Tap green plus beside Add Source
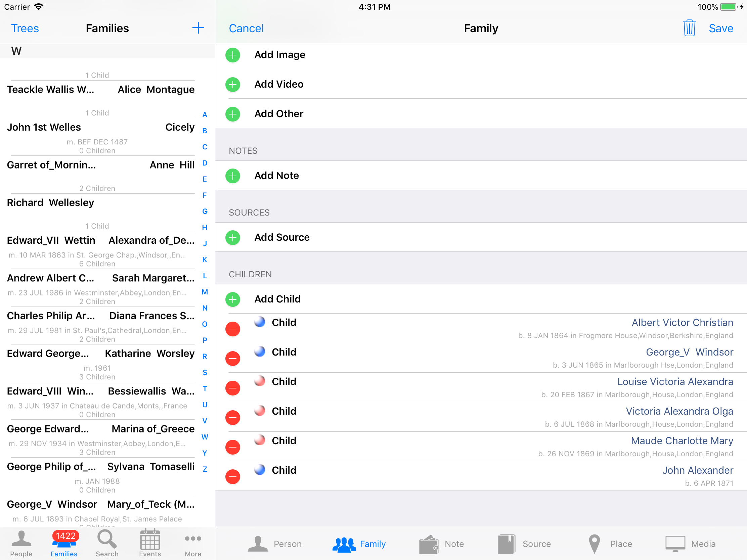 tap(233, 237)
